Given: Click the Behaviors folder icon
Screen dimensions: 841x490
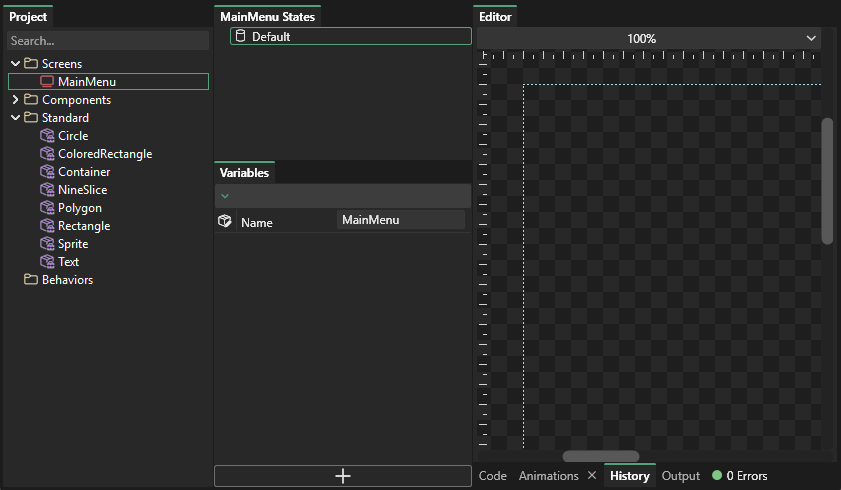Looking at the screenshot, I should (31, 280).
